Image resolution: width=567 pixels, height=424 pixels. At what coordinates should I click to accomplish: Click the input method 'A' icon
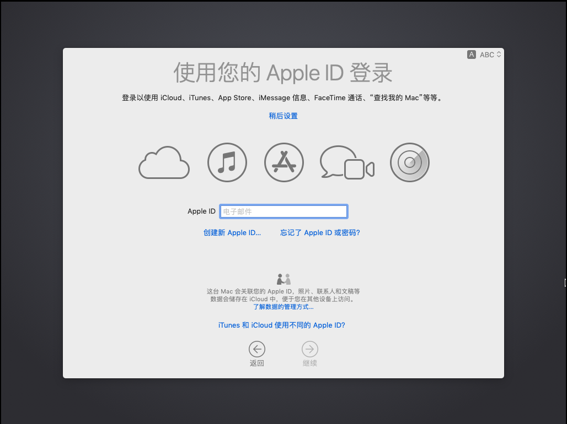(471, 55)
